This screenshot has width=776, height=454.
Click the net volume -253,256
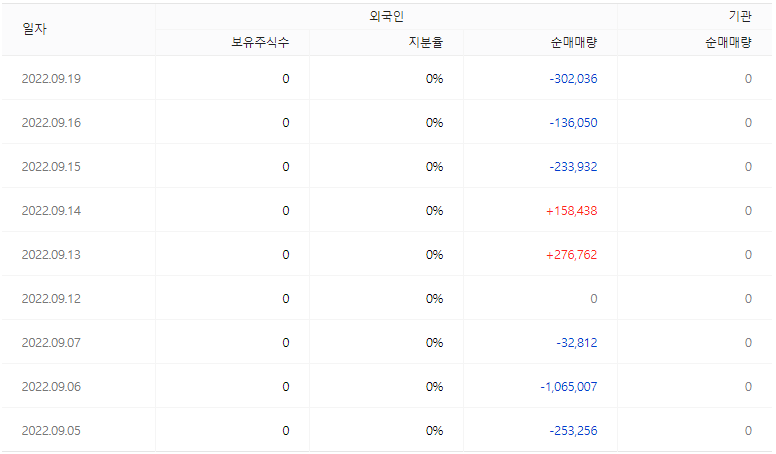[x=574, y=431]
